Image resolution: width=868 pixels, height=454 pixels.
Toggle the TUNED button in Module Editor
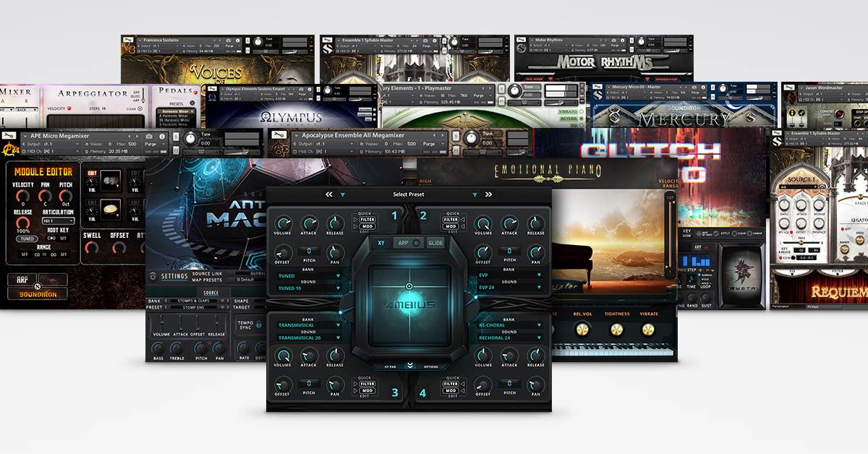[x=27, y=239]
